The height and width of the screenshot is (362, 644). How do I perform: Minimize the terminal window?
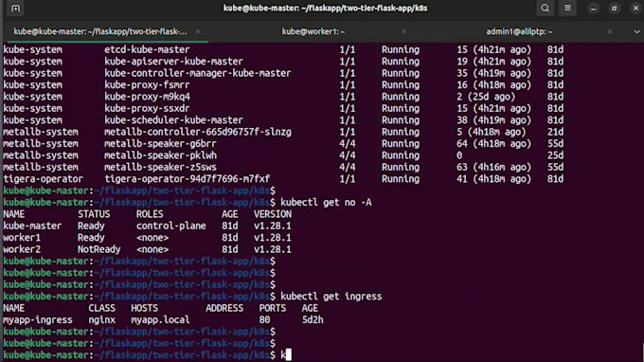[593, 9]
